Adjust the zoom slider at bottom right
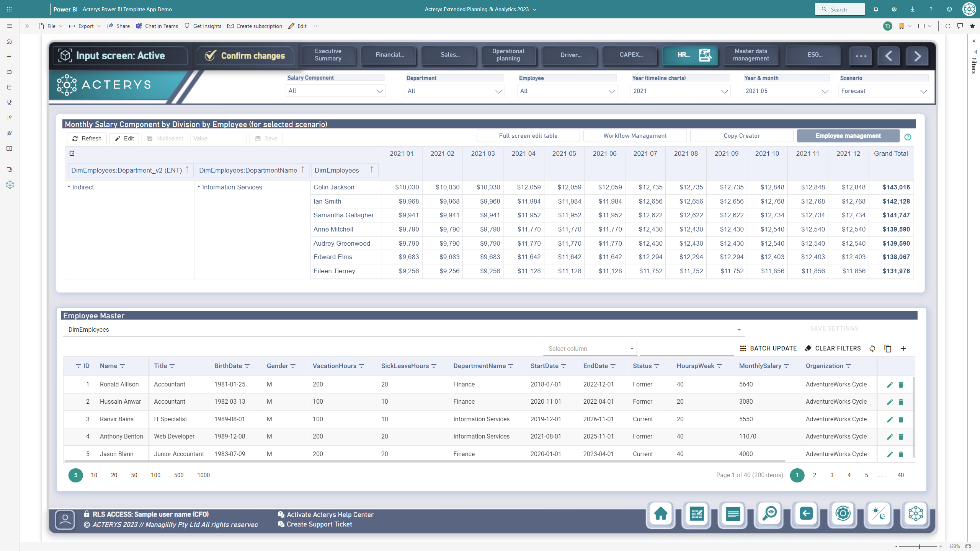980x551 pixels. [919, 546]
